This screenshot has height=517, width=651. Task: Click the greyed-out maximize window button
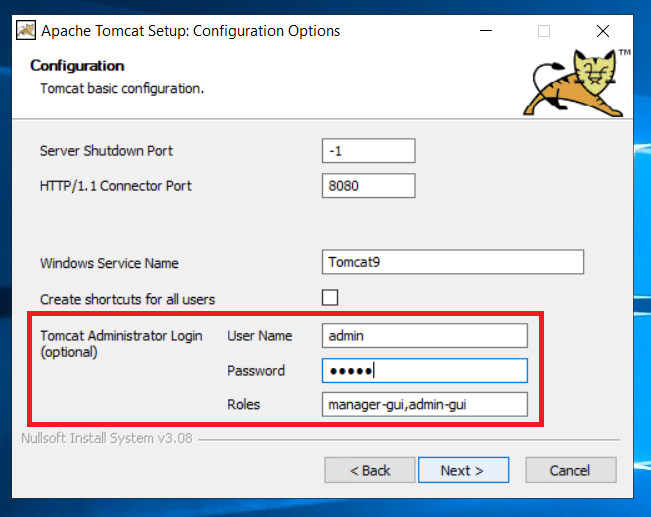coord(544,31)
